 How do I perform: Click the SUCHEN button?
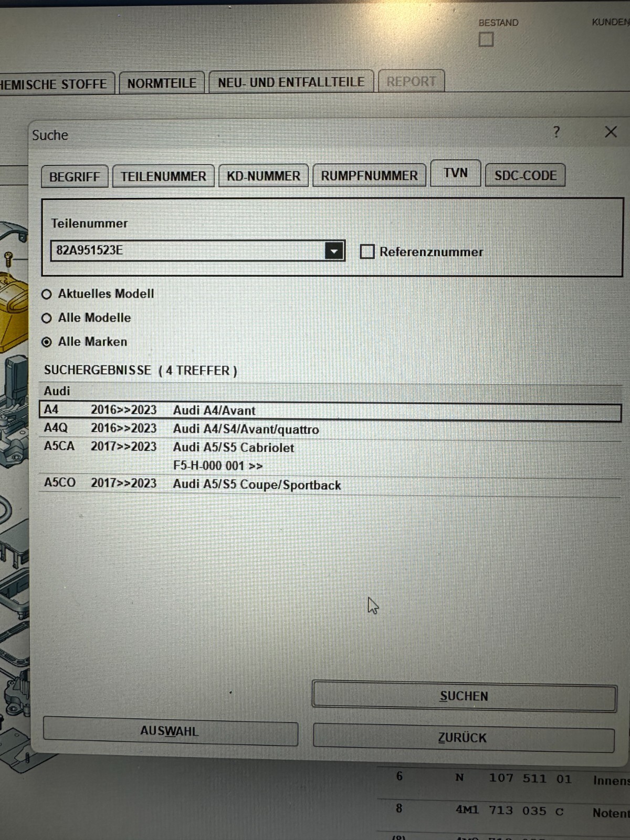tap(464, 697)
